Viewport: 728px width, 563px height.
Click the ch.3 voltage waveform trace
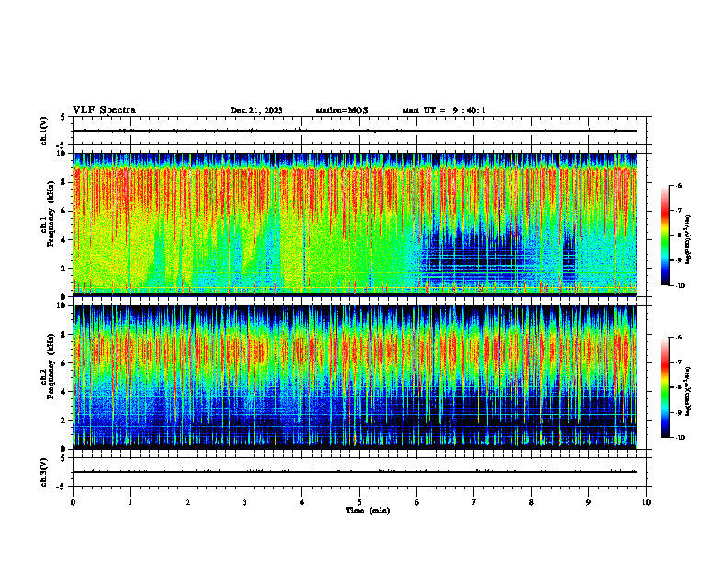click(x=355, y=472)
